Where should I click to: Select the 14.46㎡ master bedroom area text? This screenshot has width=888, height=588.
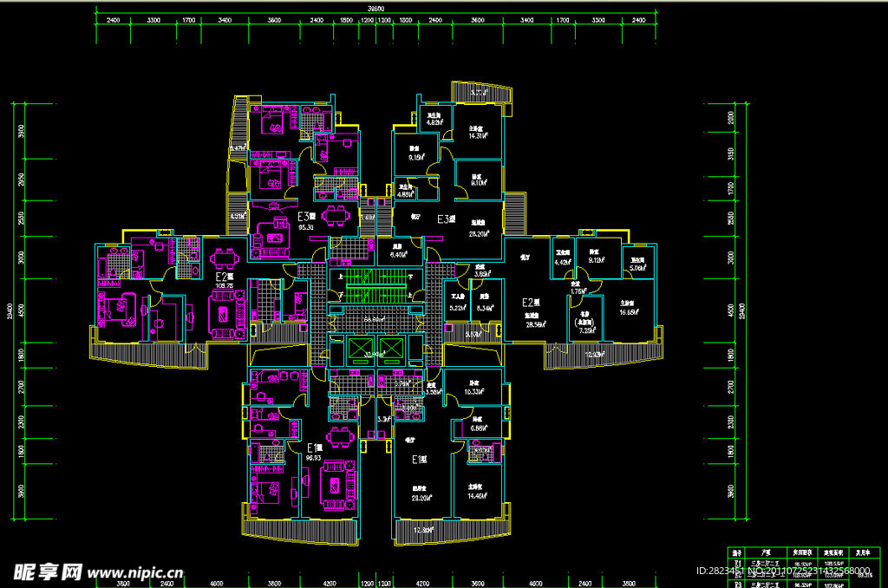coord(478,496)
